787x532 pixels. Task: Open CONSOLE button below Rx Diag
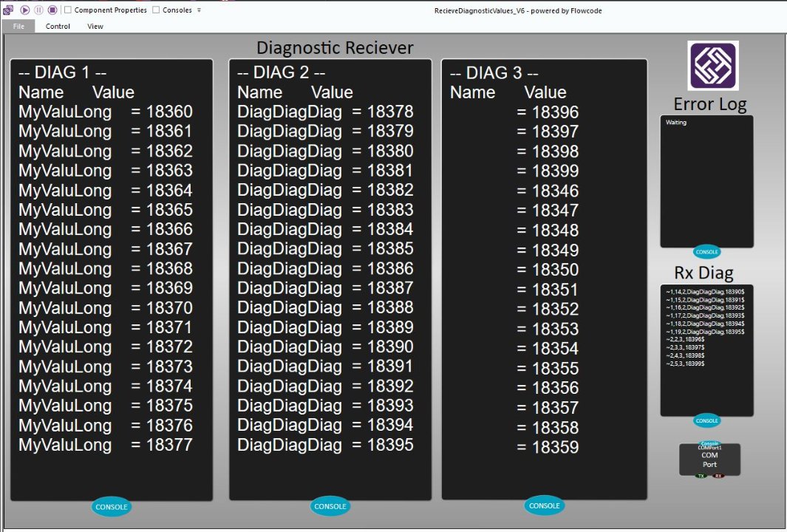706,420
